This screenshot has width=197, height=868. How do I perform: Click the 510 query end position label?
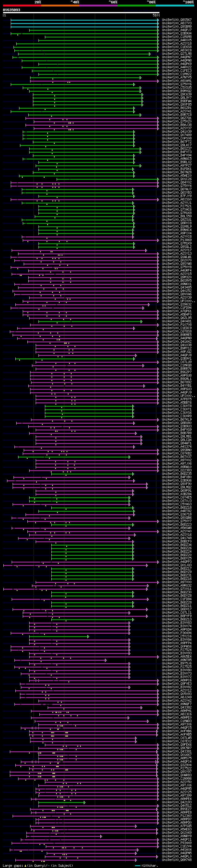click(x=155, y=15)
